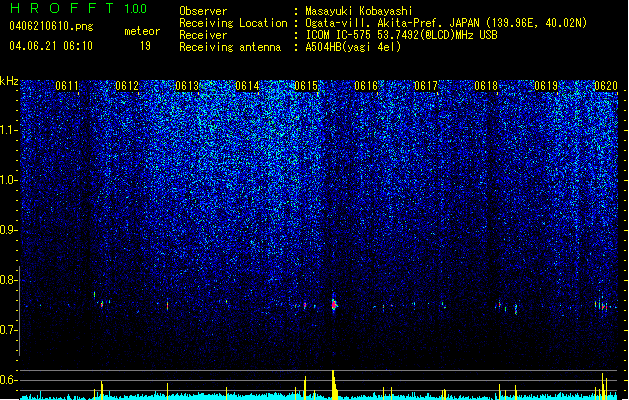Click the 0611 time marker
The image size is (629, 400).
pos(67,85)
